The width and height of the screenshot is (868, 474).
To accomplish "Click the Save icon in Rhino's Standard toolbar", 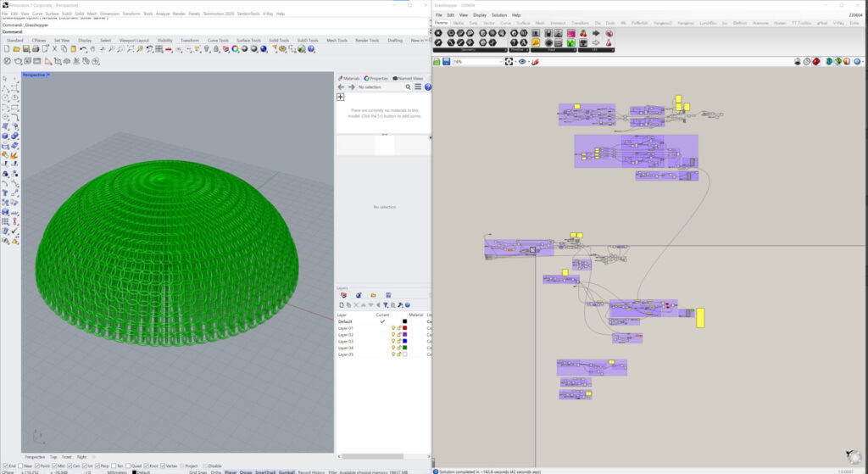I will click(25, 50).
